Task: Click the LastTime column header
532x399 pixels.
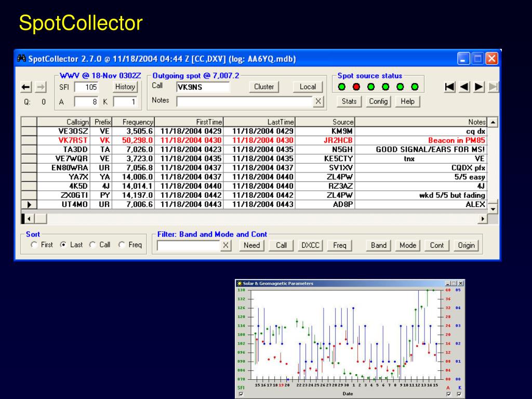Action: pos(259,122)
